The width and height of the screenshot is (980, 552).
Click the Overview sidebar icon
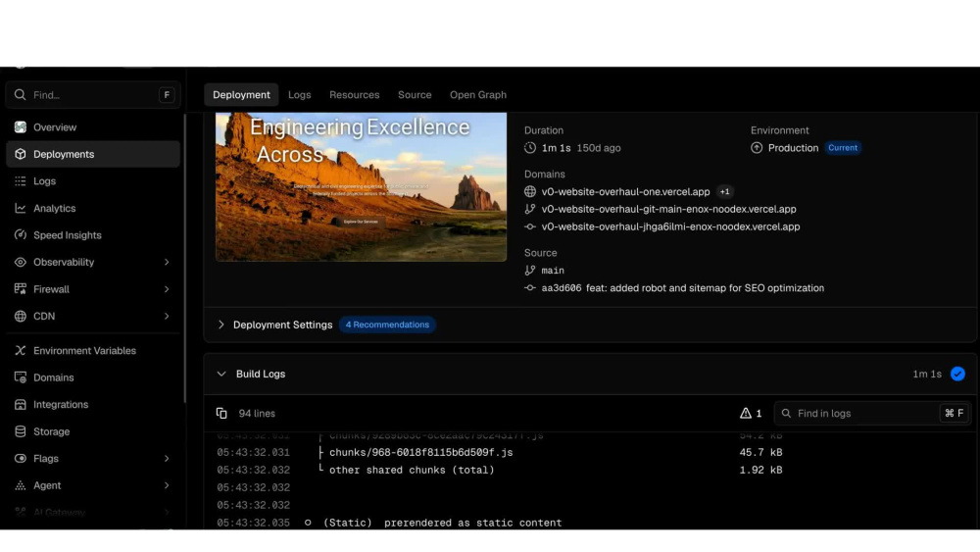pyautogui.click(x=20, y=126)
